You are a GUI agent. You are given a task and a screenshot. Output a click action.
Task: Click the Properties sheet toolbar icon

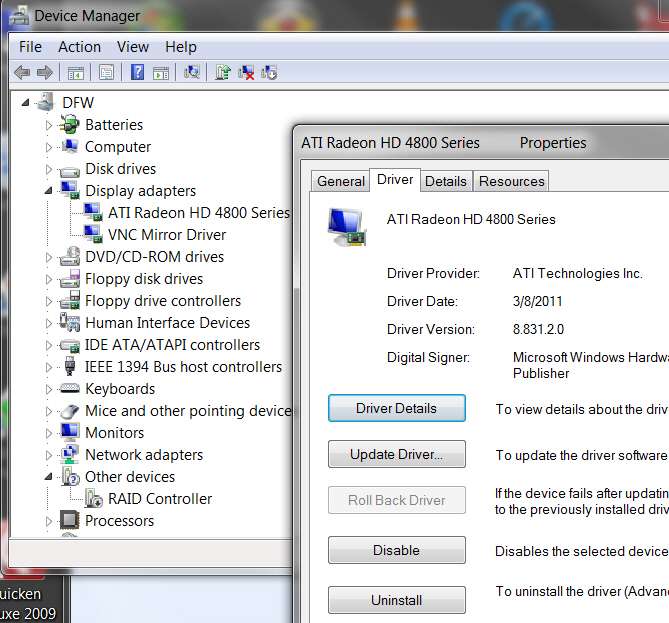coord(106,73)
